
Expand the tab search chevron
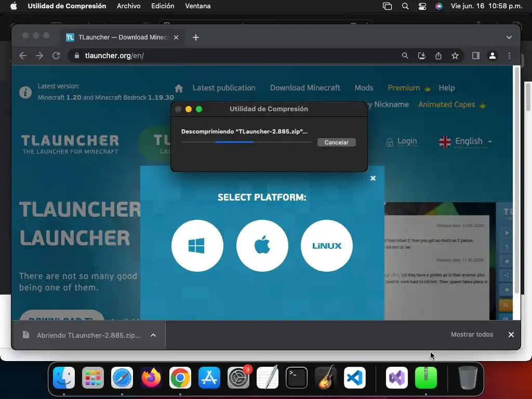(509, 37)
